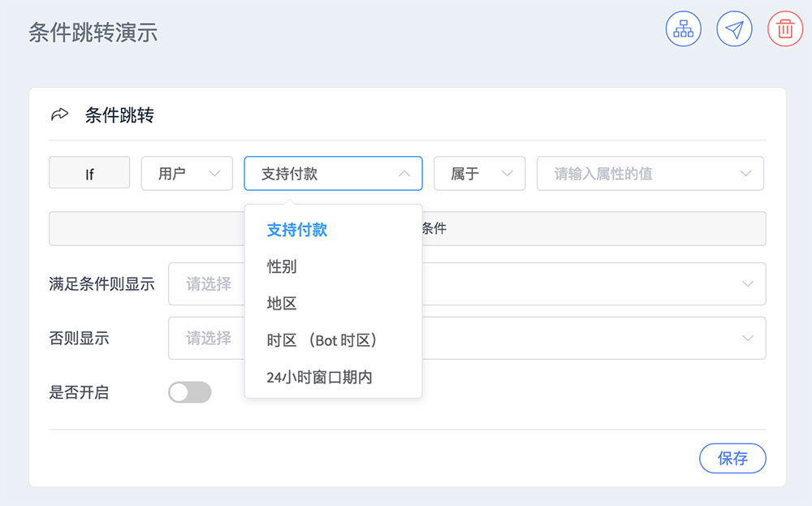The width and height of the screenshot is (812, 506).
Task: Open the 用户 dropdown
Action: pos(187,173)
